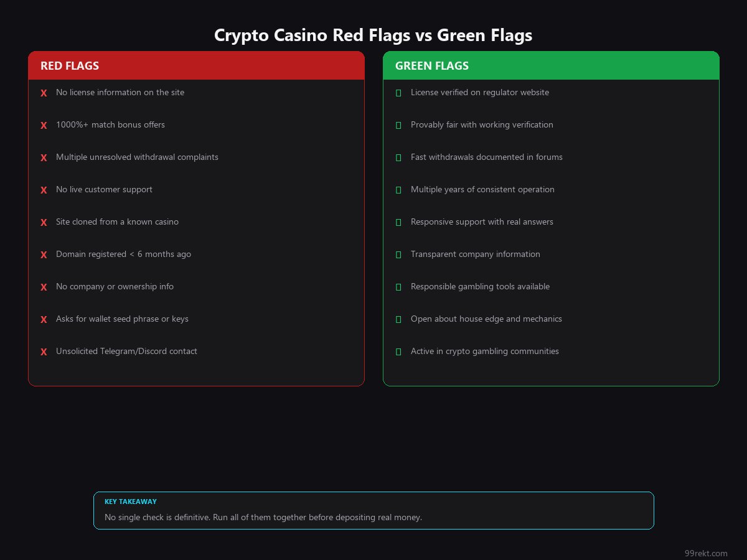Click the check icon beside 'License verified on regulator website'
The image size is (747, 560).
(x=398, y=93)
